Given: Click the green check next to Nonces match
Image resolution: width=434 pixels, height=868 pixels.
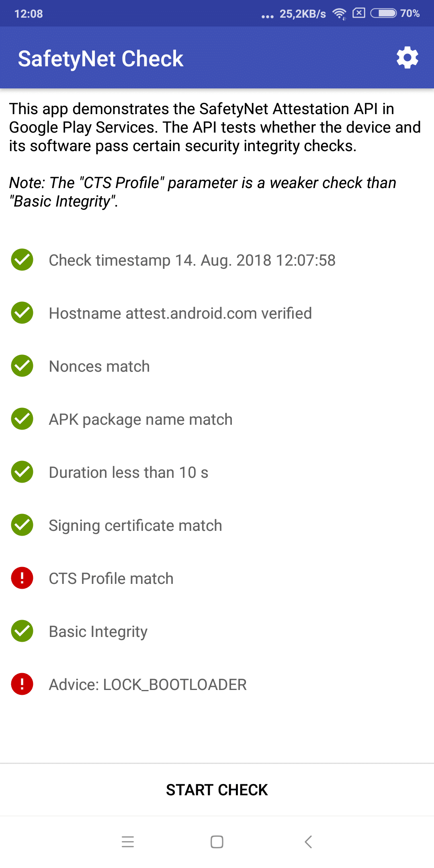Looking at the screenshot, I should 22,366.
